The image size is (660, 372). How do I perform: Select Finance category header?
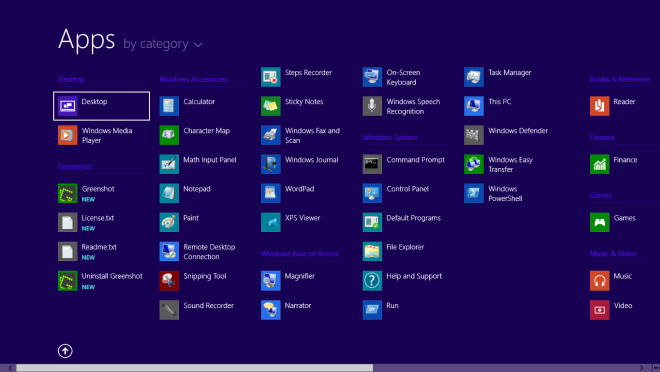(x=602, y=137)
